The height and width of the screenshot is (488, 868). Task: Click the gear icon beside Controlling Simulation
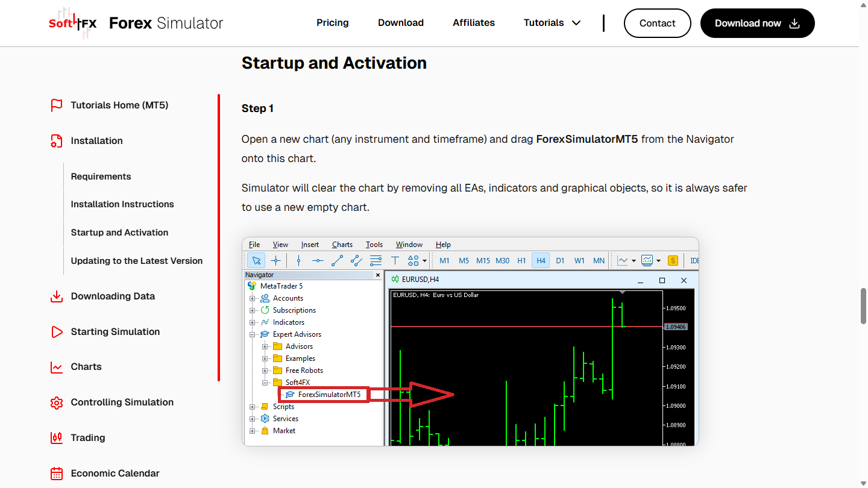click(57, 402)
